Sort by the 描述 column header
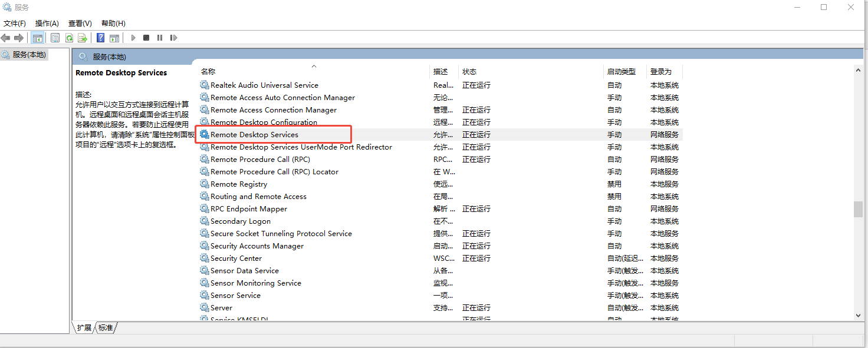868x348 pixels. [x=445, y=71]
